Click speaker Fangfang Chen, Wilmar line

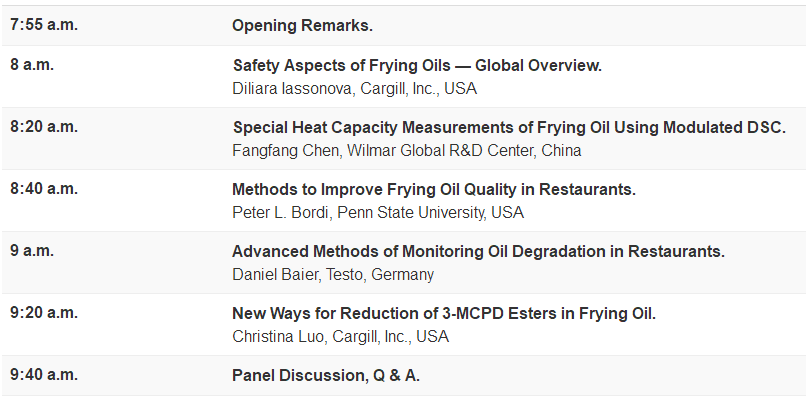click(406, 150)
